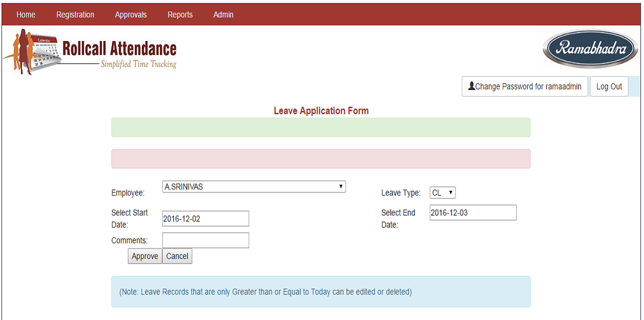Select the Admin menu item
Screen dimensions: 644x320
(223, 14)
